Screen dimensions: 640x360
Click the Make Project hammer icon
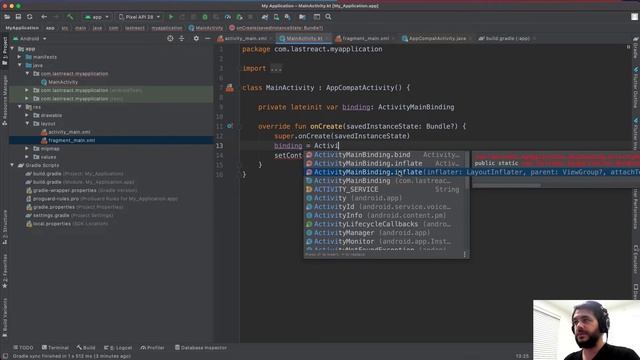(x=70, y=17)
